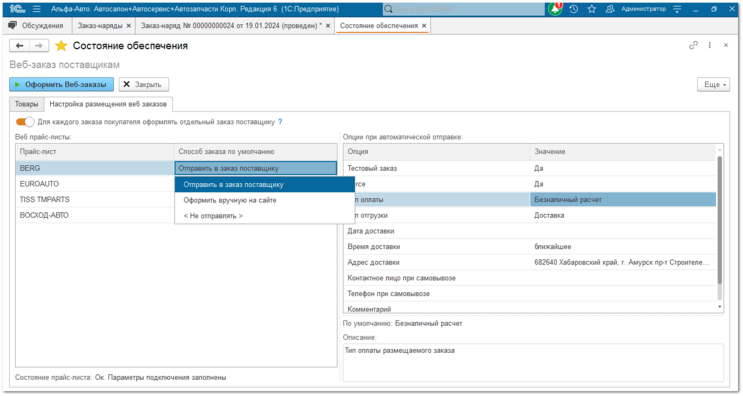The height and width of the screenshot is (396, 743).
Task: Open the three-dot form menu
Action: 709,45
